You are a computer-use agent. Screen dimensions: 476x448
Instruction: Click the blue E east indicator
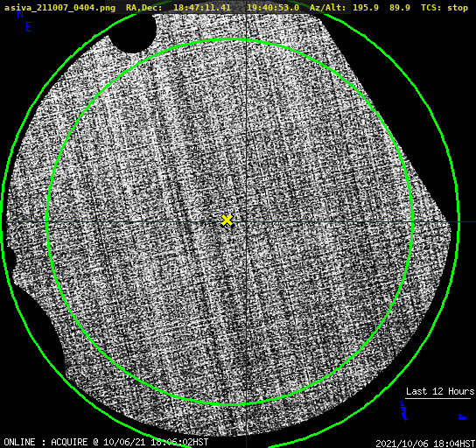pos(29,27)
